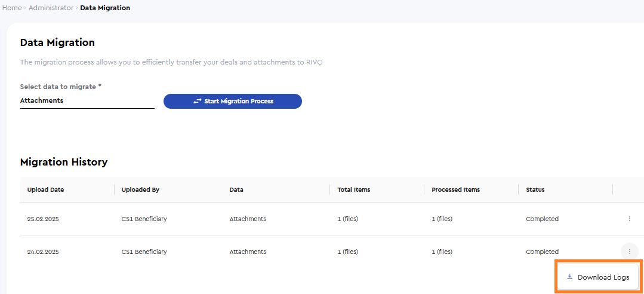
Task: Open the actions menu for the 24.02.2025 migration
Action: [x=629, y=251]
